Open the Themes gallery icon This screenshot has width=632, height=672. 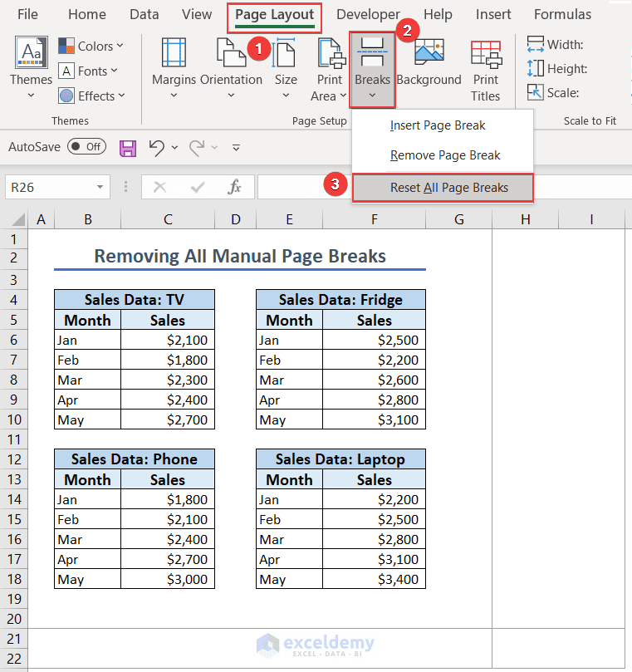click(31, 52)
